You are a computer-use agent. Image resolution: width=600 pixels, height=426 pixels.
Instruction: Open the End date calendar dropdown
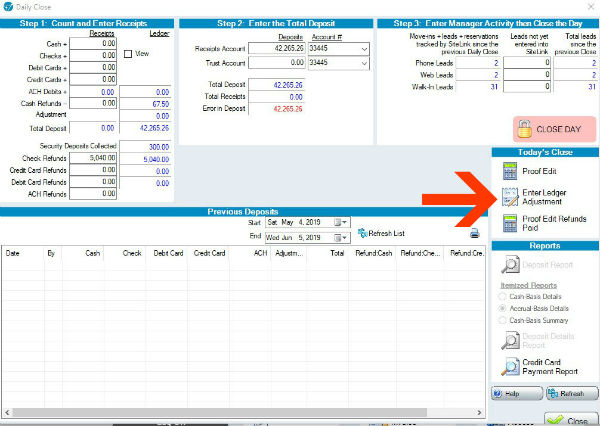(x=341, y=238)
